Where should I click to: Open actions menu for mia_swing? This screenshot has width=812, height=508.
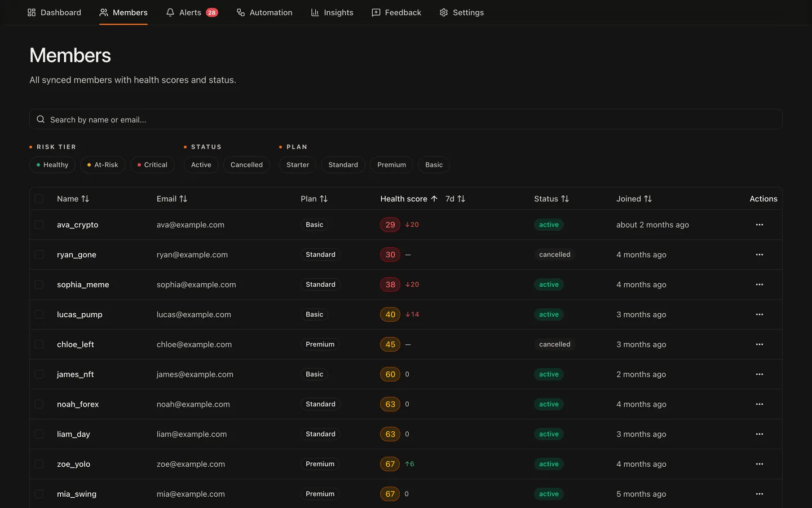click(759, 494)
